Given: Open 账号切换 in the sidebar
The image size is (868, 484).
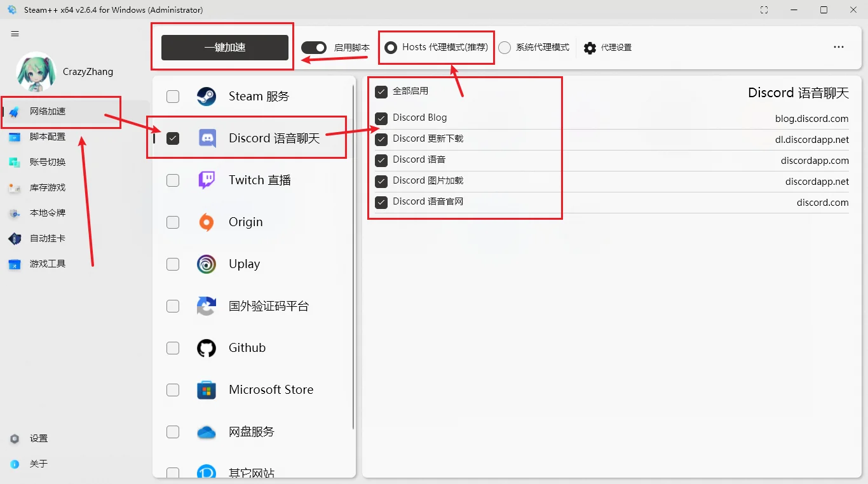Looking at the screenshot, I should 75,163.
